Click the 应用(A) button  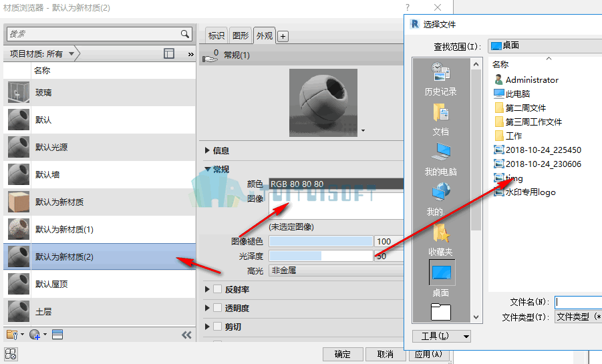coord(428,355)
